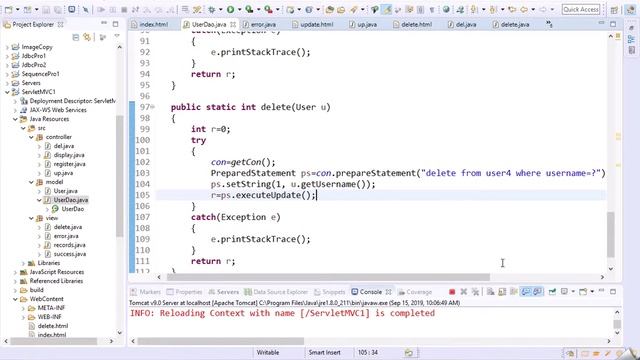Viewport: 640px width, 360px height.
Task: Select success.java in the view package
Action: pyautogui.click(x=70, y=254)
